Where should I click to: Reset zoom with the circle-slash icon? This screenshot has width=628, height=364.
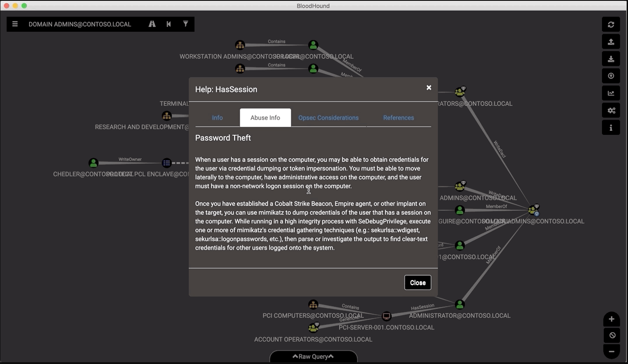point(611,335)
